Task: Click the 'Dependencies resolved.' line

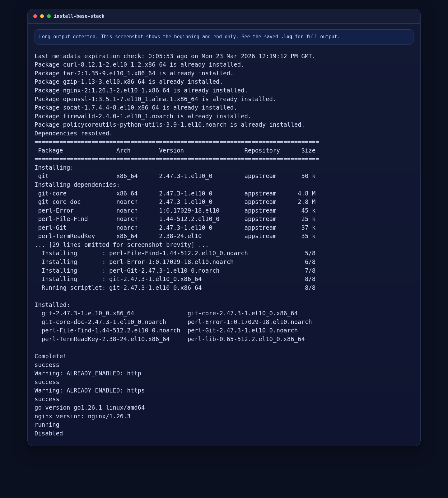Action: (73, 134)
